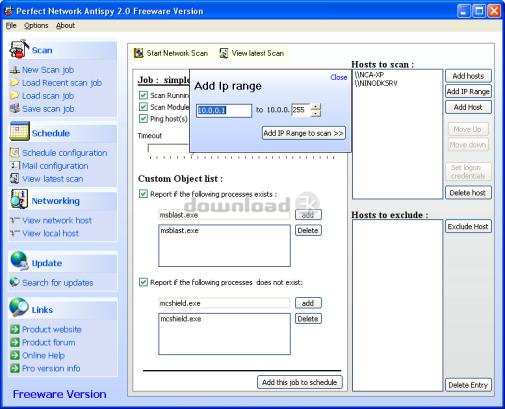Click the starting IP address input field

click(x=224, y=110)
